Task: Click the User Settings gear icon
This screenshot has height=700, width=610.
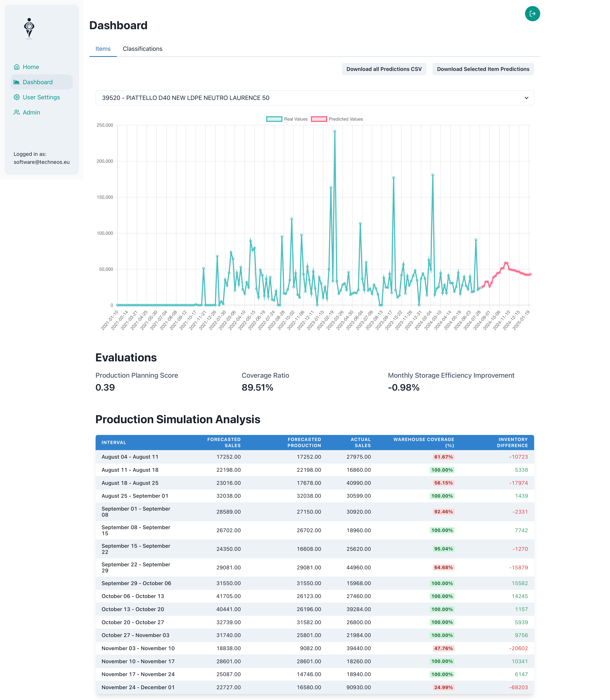Action: click(16, 97)
